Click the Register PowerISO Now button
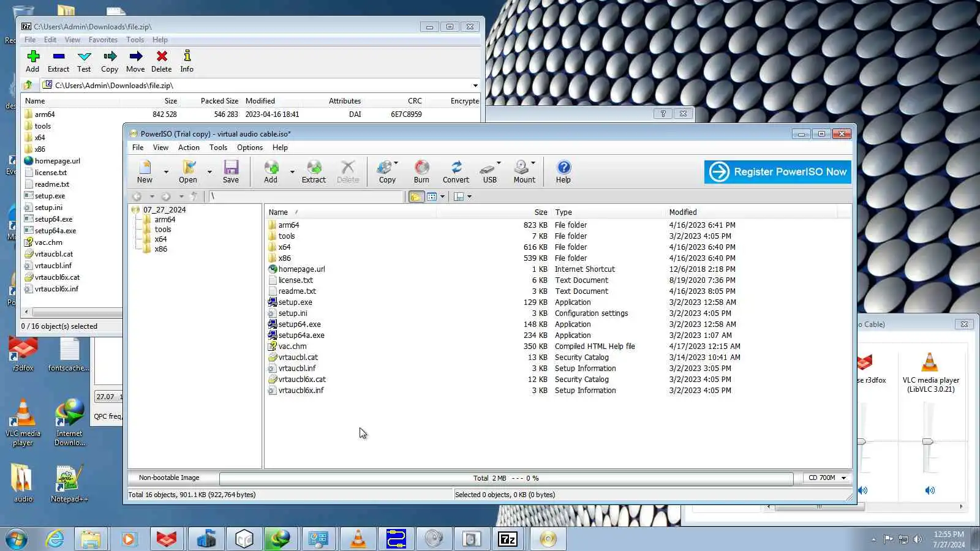980x551 pixels. click(x=778, y=172)
